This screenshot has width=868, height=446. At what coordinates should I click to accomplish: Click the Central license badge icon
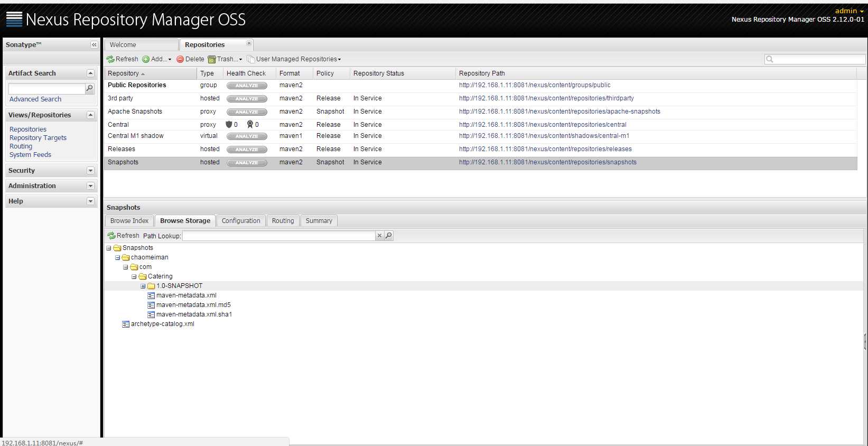[250, 125]
